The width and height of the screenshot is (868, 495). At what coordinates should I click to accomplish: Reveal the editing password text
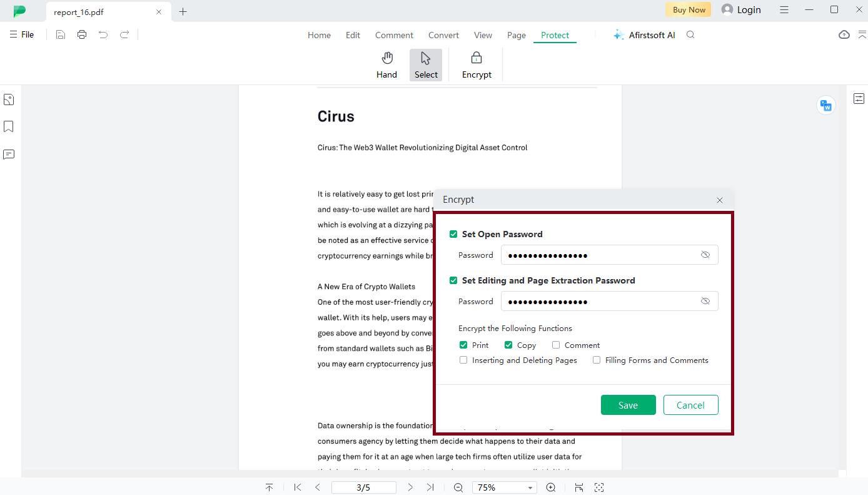point(705,301)
